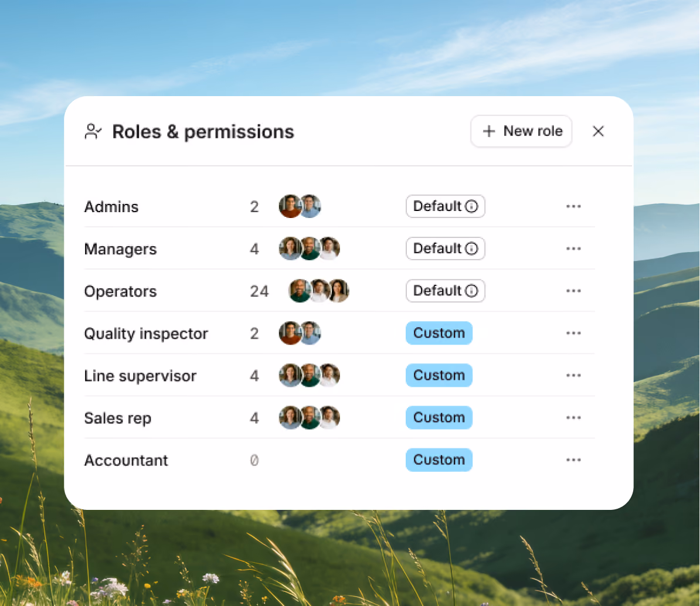Open the three-dot menu for Sales rep

573,418
